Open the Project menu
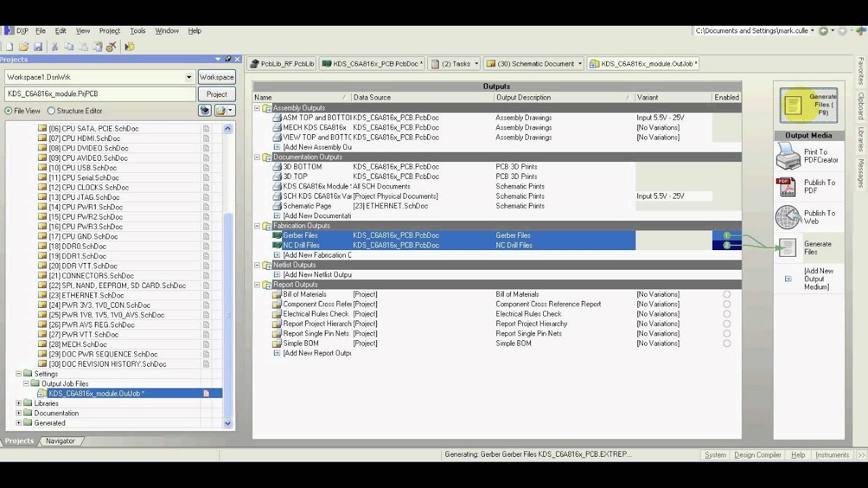The height and width of the screenshot is (488, 868). [109, 30]
